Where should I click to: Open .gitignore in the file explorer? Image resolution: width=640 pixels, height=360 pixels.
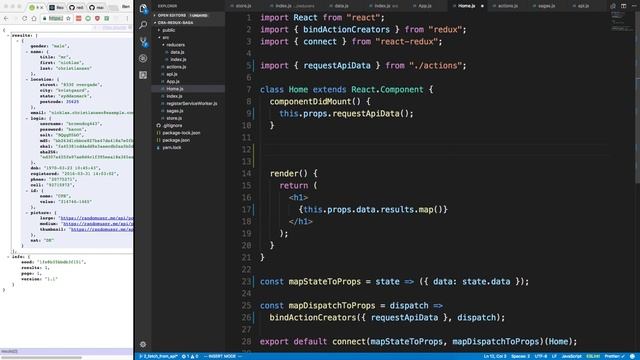pyautogui.click(x=172, y=126)
